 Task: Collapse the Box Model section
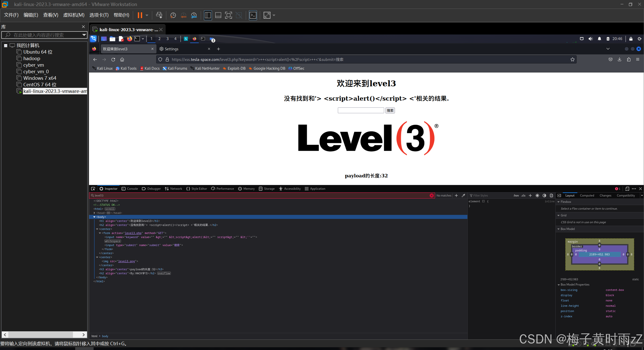[559, 229]
